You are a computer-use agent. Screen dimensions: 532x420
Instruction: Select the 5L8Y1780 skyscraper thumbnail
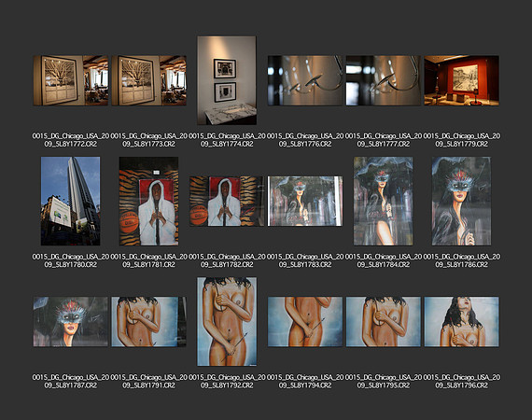(71, 201)
